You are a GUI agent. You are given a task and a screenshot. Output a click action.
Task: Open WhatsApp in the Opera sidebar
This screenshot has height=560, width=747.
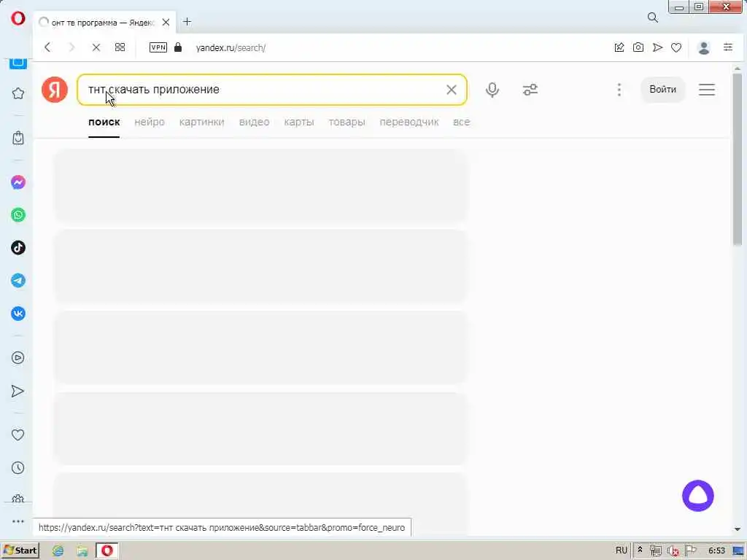pyautogui.click(x=18, y=215)
